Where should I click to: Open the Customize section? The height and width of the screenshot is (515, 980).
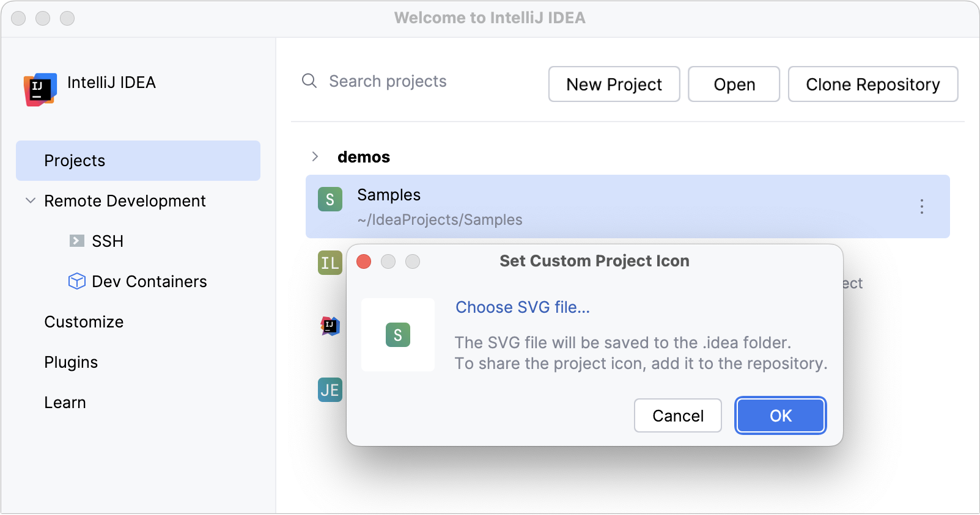click(x=84, y=322)
